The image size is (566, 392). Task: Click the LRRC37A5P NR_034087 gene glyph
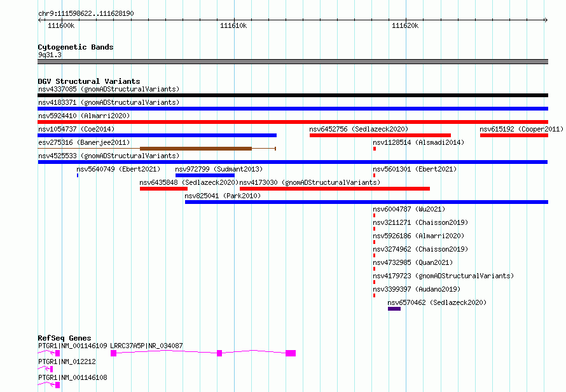204,353
